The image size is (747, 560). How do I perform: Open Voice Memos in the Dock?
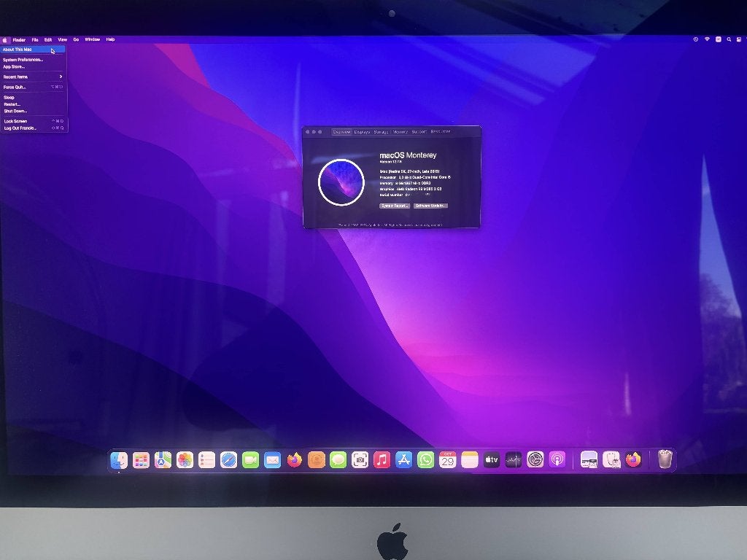pos(514,460)
